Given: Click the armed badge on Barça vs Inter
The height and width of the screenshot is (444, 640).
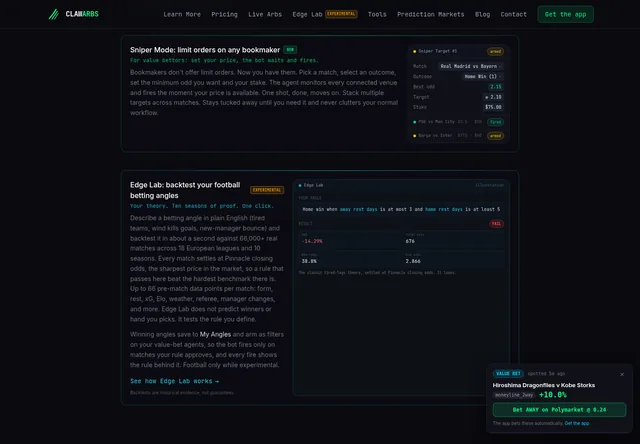Looking at the screenshot, I should (x=495, y=136).
